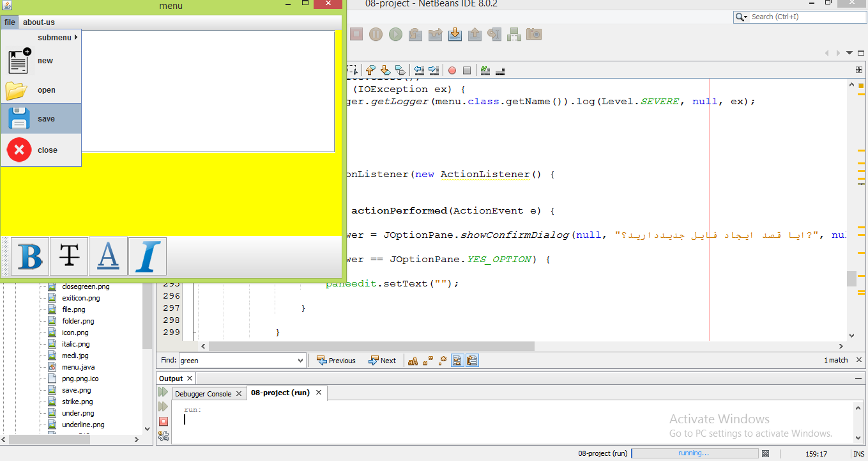The height and width of the screenshot is (461, 868).
Task: Click the underline A icon
Action: pos(108,256)
